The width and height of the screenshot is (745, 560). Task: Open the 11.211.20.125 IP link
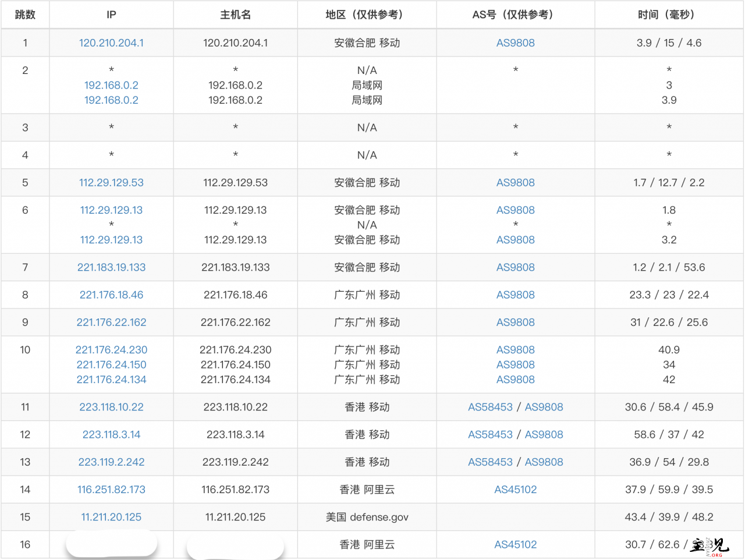pyautogui.click(x=111, y=518)
